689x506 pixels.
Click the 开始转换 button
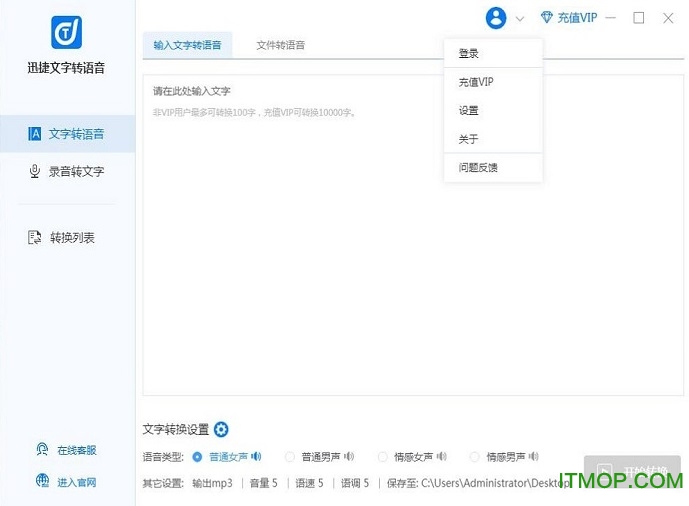coord(632,471)
